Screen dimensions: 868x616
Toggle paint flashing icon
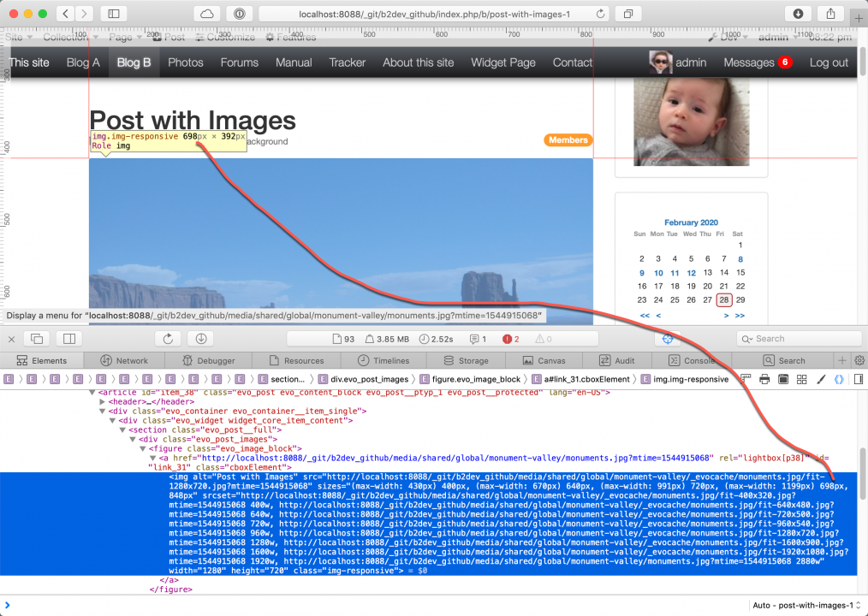783,379
